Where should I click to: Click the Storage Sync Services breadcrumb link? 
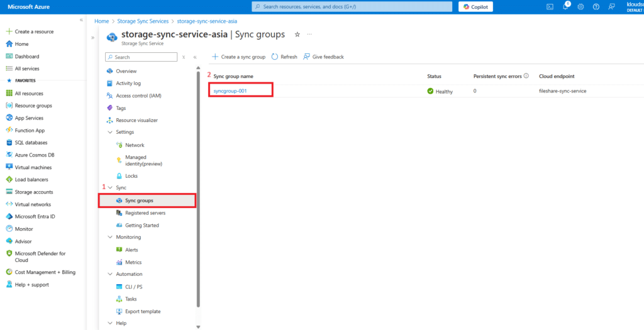pyautogui.click(x=145, y=21)
